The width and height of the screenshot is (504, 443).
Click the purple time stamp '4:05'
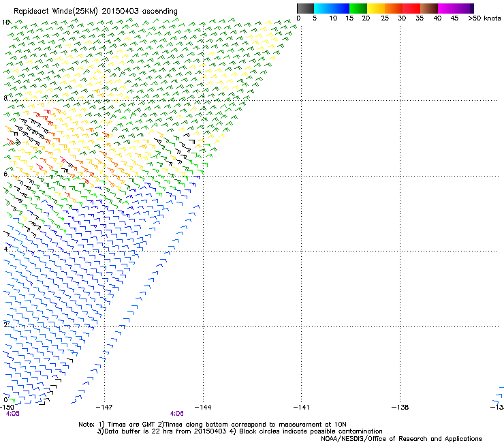[12, 414]
